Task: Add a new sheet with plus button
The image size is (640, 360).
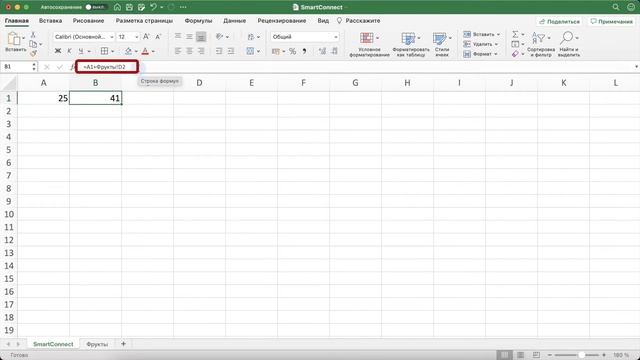Action: click(123, 344)
